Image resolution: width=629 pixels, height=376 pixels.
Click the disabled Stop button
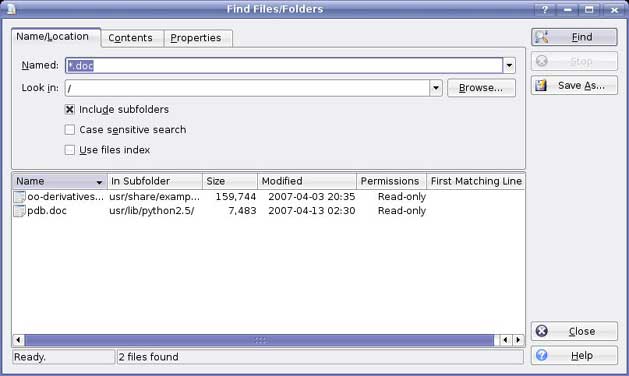click(x=574, y=61)
